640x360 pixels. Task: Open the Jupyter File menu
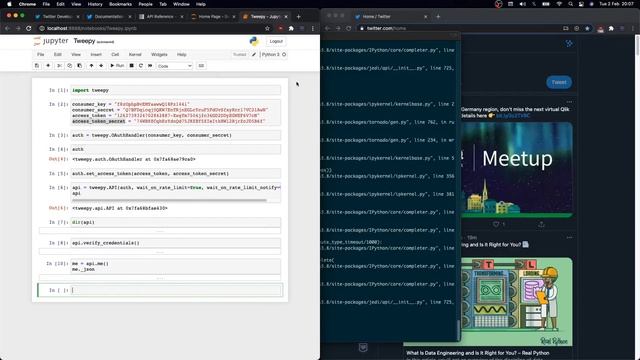tap(40, 54)
